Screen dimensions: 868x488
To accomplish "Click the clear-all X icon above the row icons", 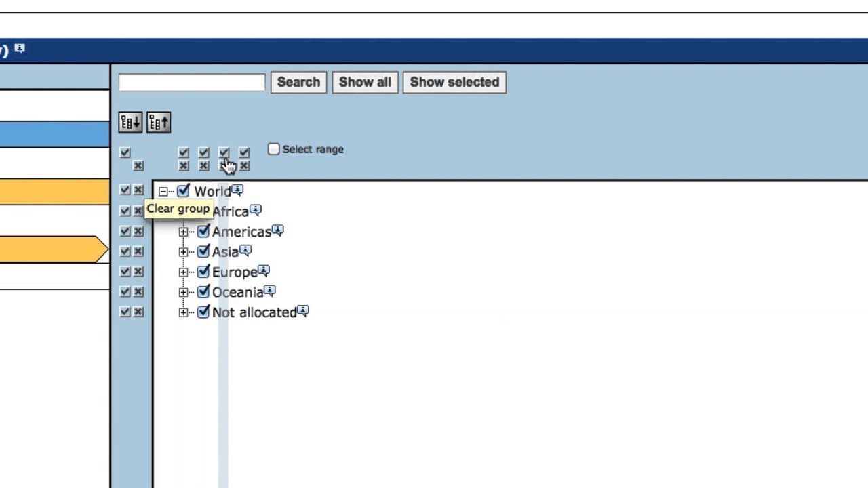I will tap(138, 165).
